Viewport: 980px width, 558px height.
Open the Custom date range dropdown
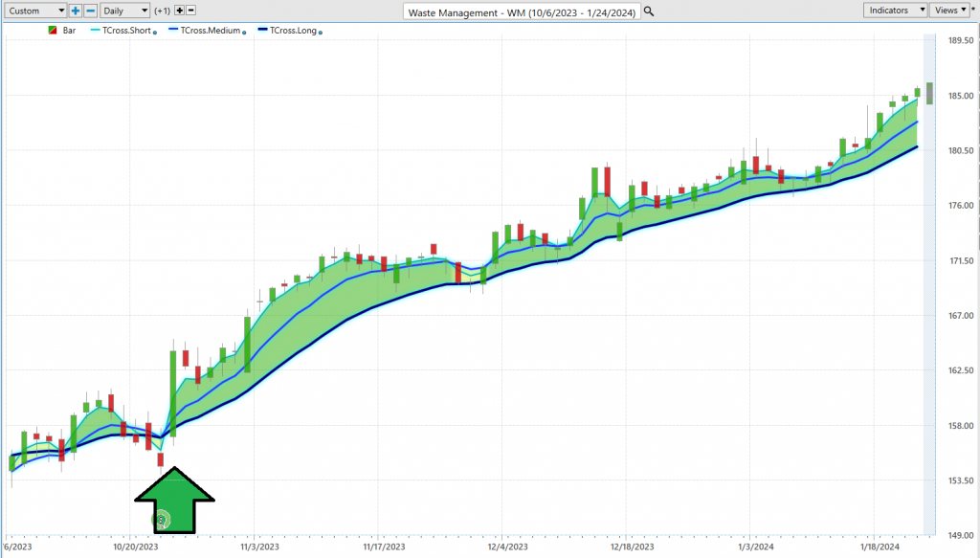pos(35,11)
